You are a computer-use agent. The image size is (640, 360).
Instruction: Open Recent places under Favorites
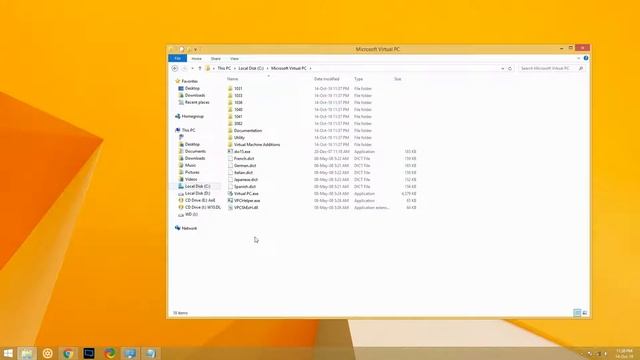coord(197,102)
